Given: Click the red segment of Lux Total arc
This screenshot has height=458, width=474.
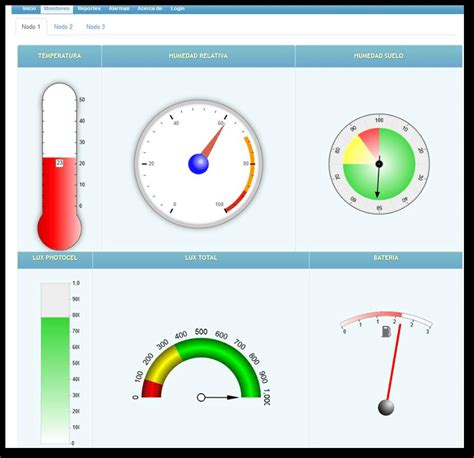Looking at the screenshot, I should (x=152, y=389).
